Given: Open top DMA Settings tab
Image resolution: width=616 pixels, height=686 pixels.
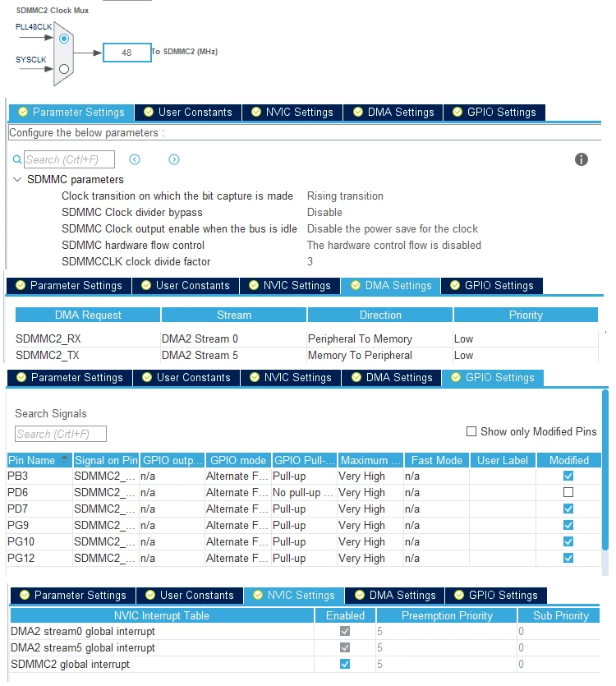Looking at the screenshot, I should point(393,113).
